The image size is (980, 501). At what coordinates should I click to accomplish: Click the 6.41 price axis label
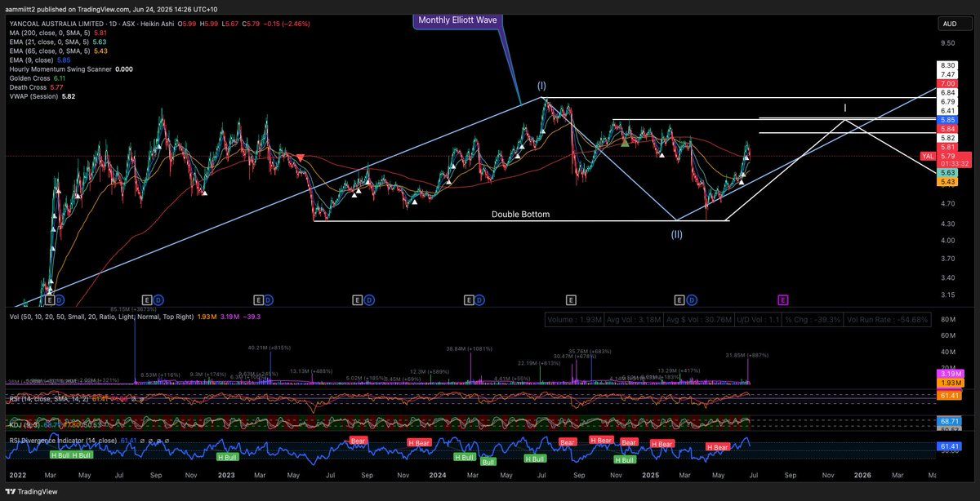948,111
